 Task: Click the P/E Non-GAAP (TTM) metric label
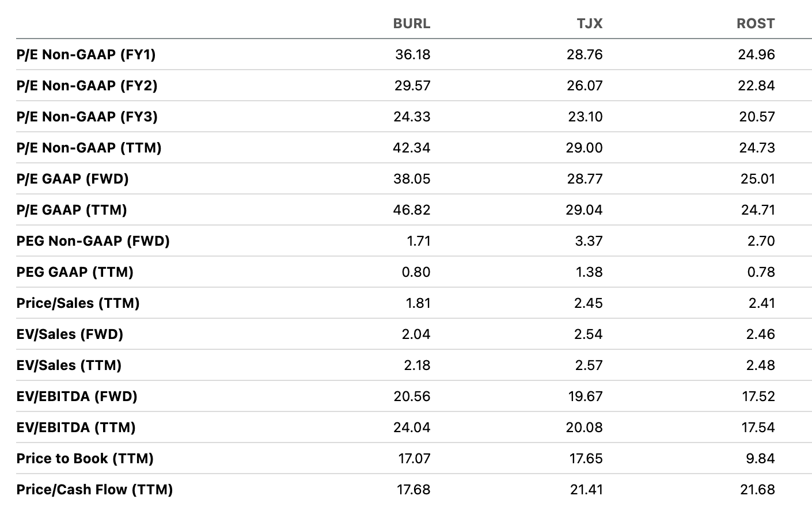point(89,148)
